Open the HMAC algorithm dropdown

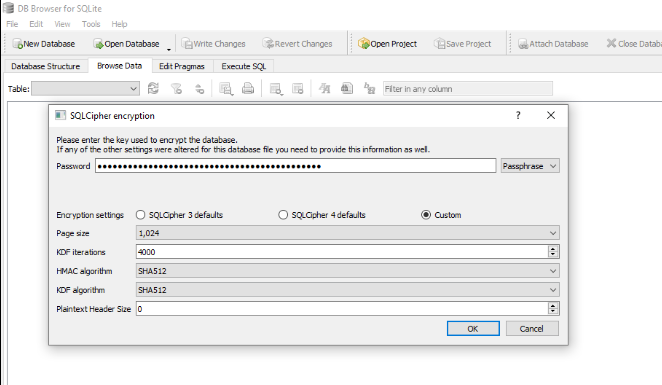coord(348,271)
